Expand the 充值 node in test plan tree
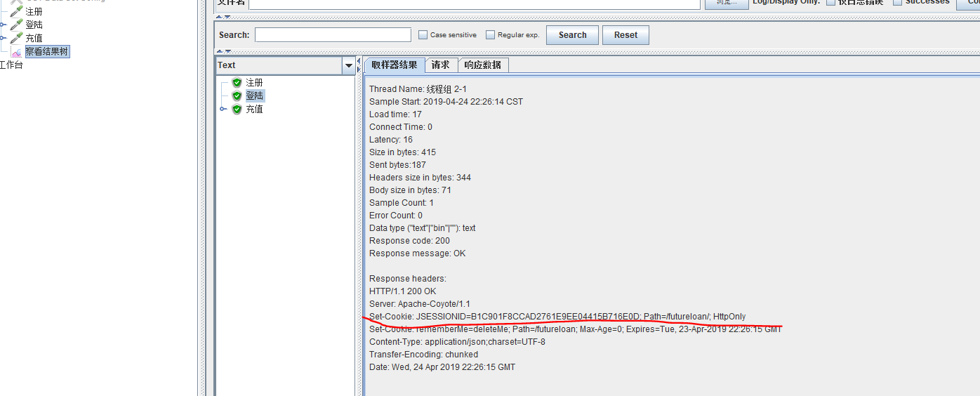The width and height of the screenshot is (980, 396). (x=3, y=38)
